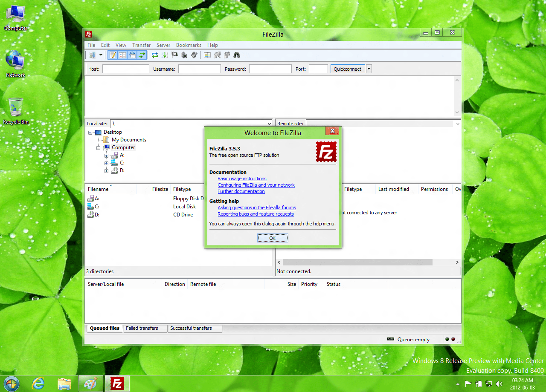Open the Transfer menu
546x392 pixels.
click(x=141, y=45)
